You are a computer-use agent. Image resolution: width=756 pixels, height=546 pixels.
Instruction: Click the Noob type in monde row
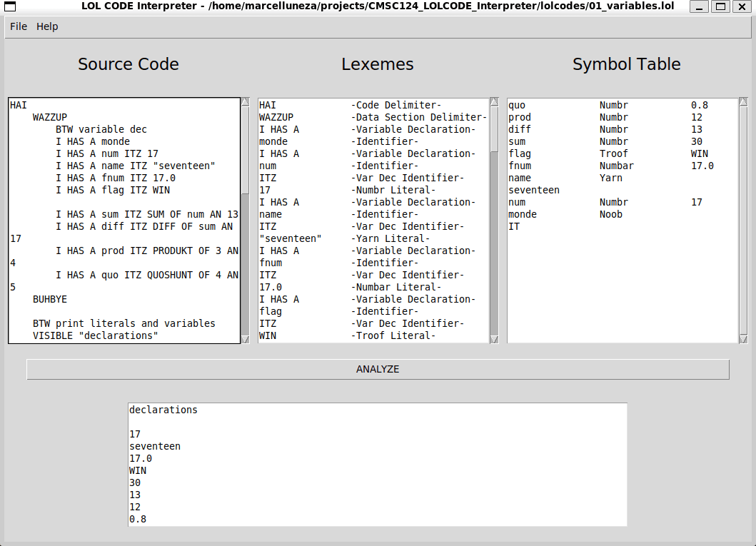(611, 214)
